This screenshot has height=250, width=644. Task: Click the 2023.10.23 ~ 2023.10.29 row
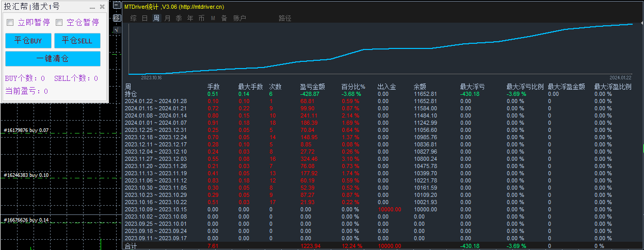pos(383,195)
